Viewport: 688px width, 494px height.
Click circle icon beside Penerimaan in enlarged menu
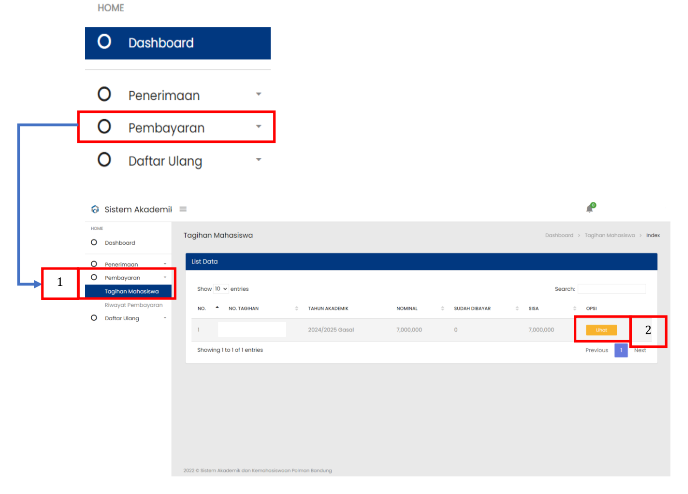tap(104, 95)
